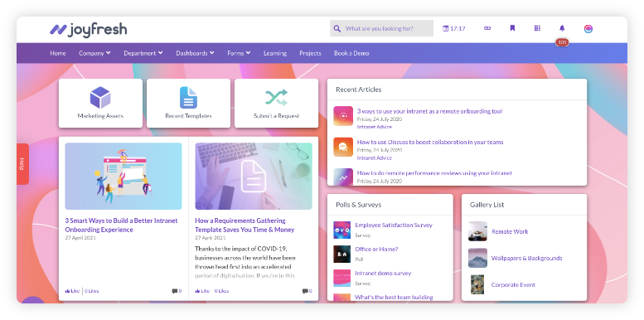Open comments on the Requirements Gathering article
Screen dimensions: 644x320
click(x=307, y=291)
